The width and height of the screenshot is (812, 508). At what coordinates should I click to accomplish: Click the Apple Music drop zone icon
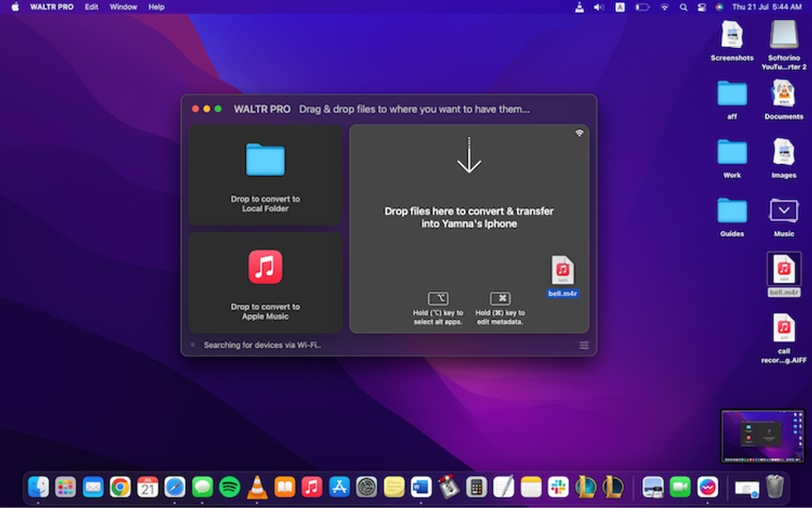265,268
